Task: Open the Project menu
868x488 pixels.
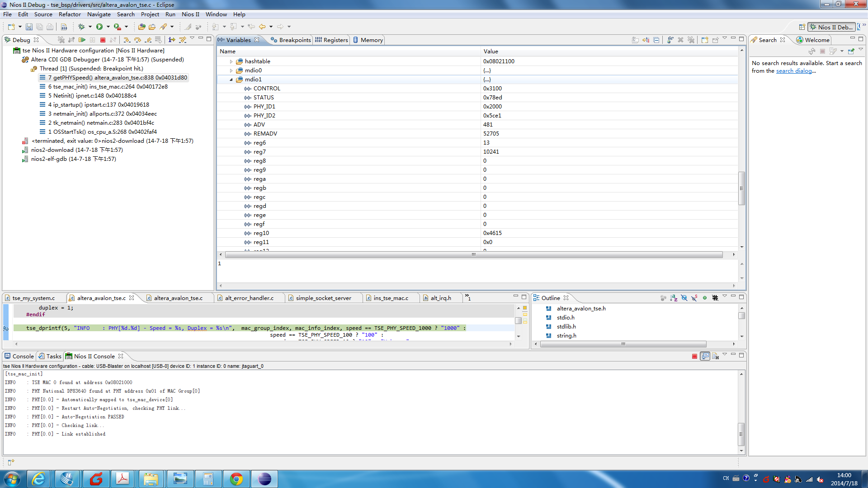Action: click(x=150, y=14)
